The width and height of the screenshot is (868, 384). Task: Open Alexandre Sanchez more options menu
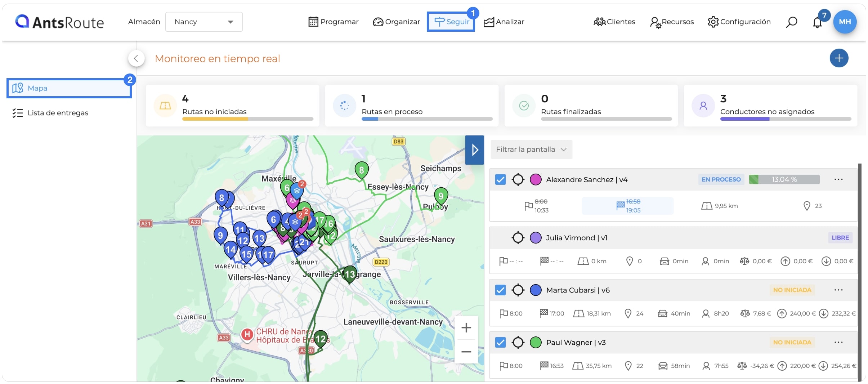838,179
